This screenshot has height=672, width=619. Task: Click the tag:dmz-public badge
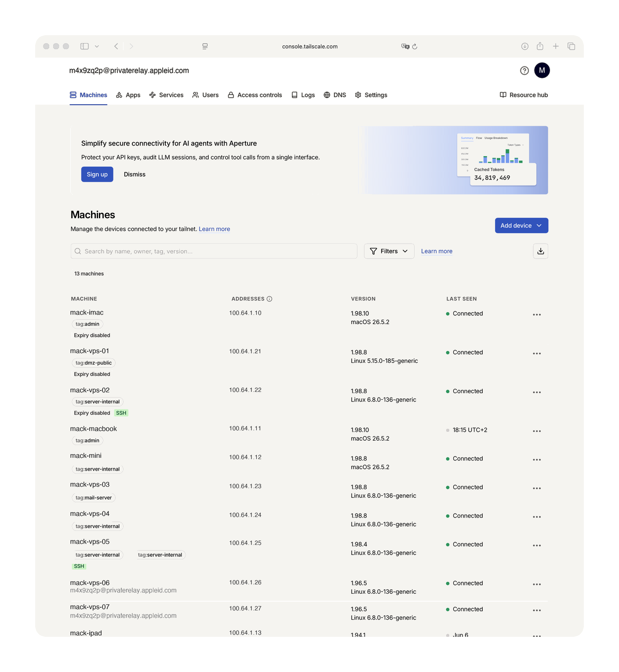94,363
